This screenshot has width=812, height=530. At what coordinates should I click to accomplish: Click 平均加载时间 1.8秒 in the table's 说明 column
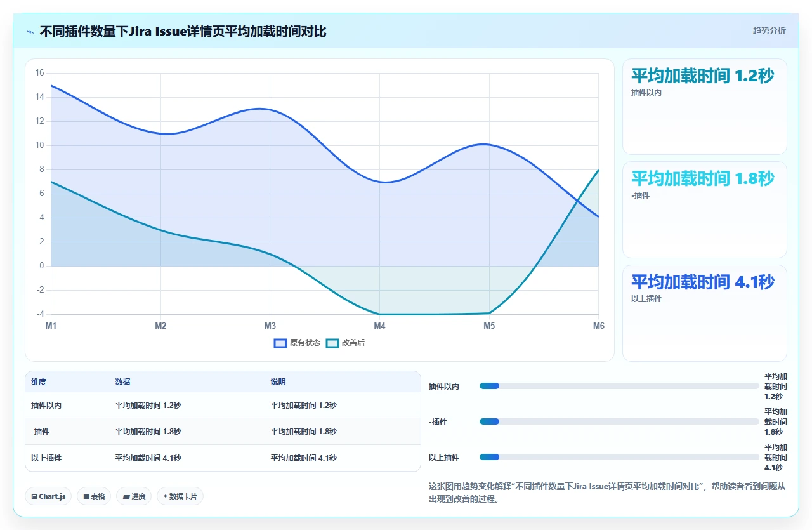point(303,432)
